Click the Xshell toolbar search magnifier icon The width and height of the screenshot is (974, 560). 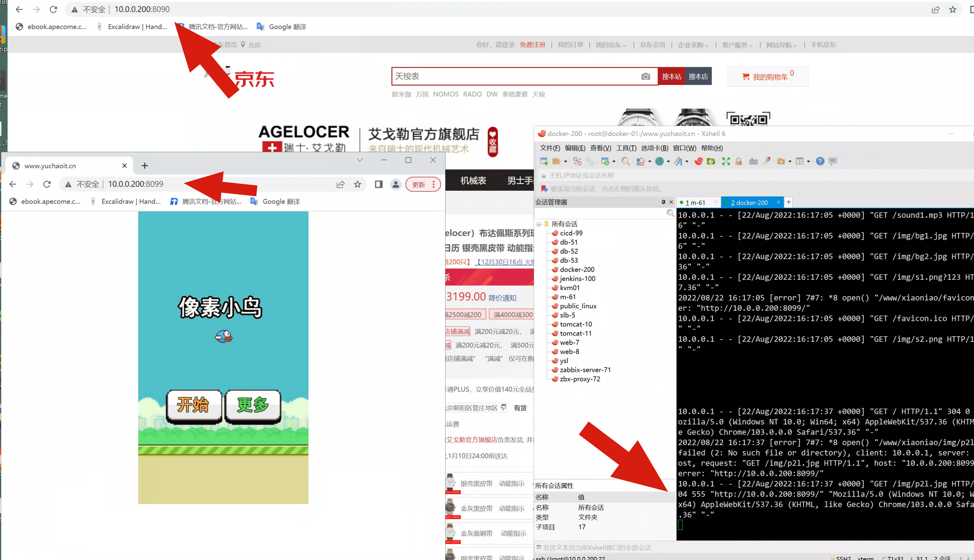(625, 161)
